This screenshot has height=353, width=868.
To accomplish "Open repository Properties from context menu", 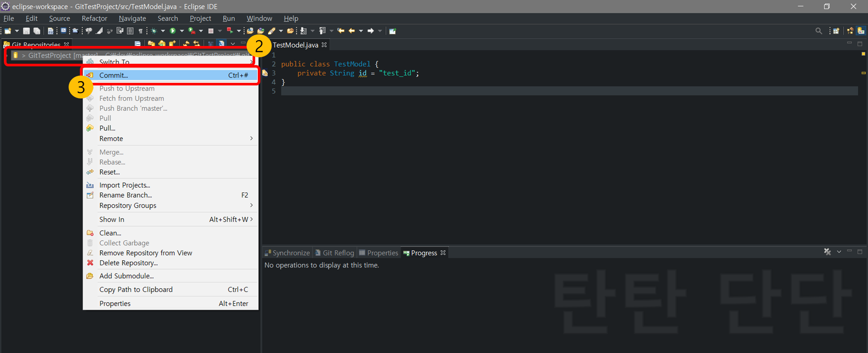I will (x=171, y=304).
